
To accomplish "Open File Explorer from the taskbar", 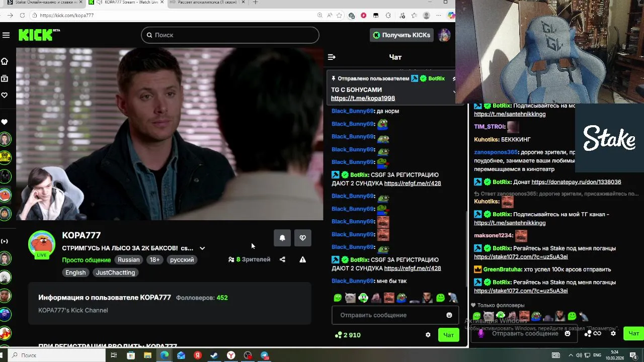I will pos(147,355).
